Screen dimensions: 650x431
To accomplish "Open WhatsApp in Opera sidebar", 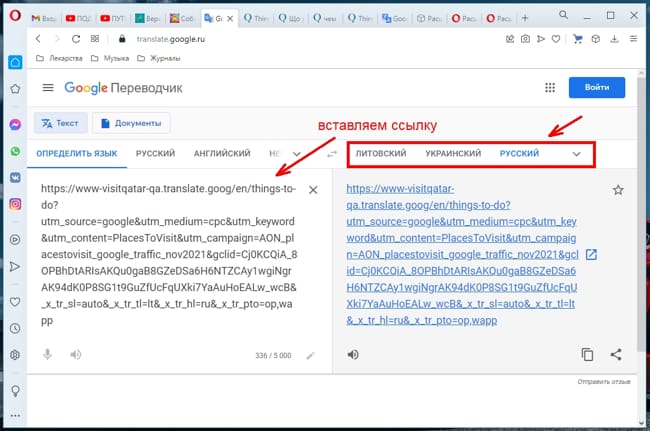I will tap(15, 151).
